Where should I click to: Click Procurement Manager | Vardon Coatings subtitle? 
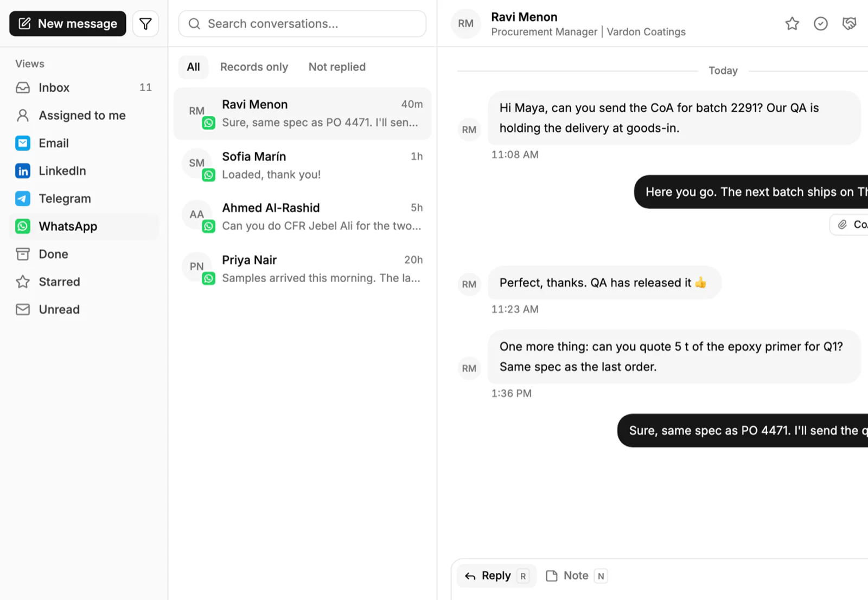(x=588, y=32)
